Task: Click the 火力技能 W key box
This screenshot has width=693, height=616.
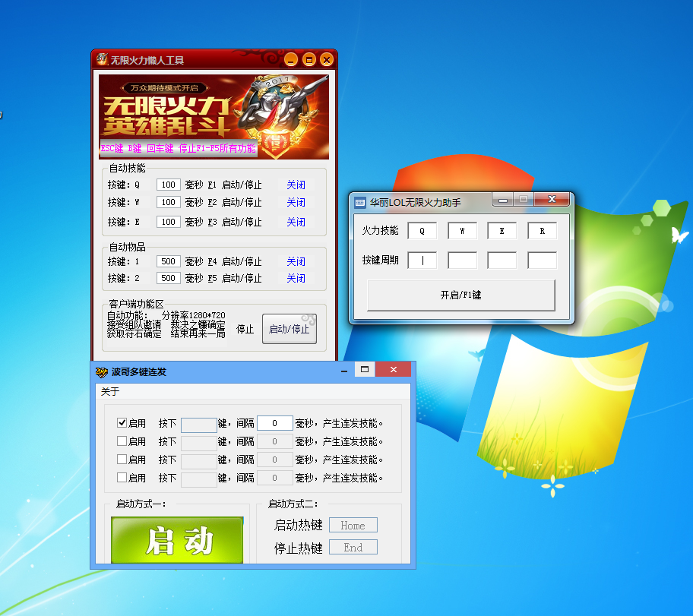Action: [x=462, y=231]
